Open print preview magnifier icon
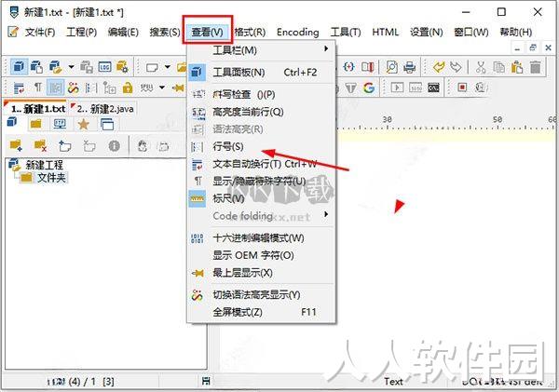Viewport: 559px width, 392px height. (391, 67)
